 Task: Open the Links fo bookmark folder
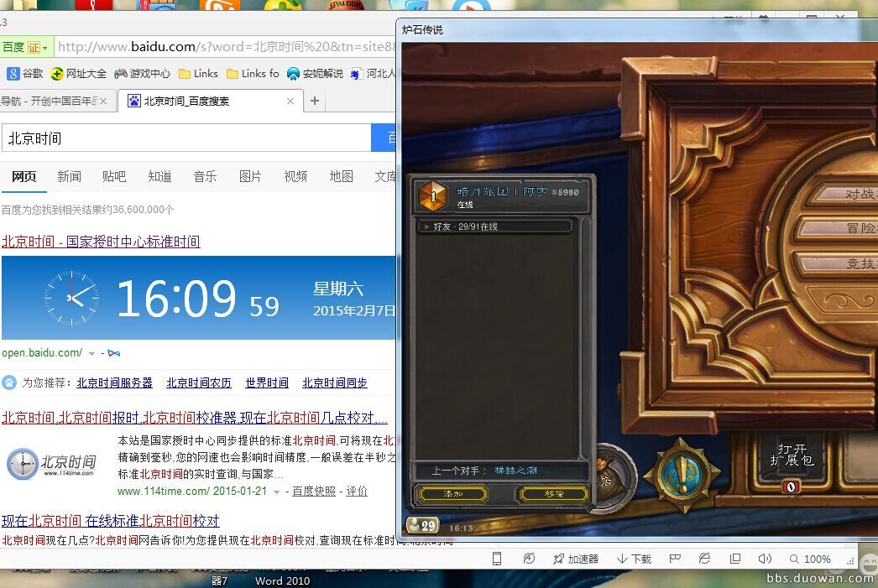[x=253, y=73]
